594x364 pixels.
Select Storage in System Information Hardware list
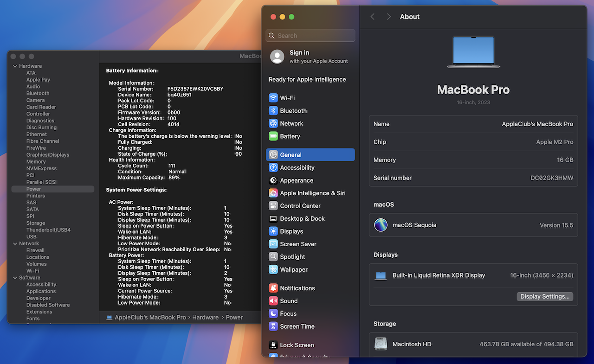coord(36,223)
